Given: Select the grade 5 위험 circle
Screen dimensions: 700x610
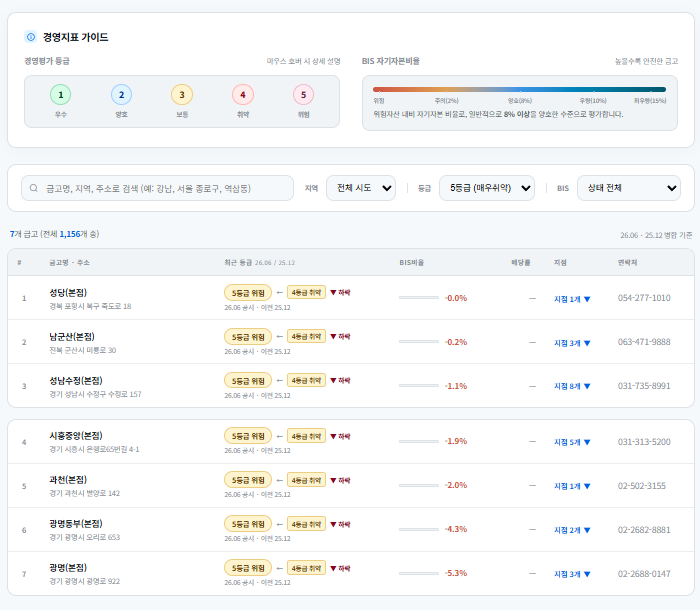Looking at the screenshot, I should coord(304,95).
